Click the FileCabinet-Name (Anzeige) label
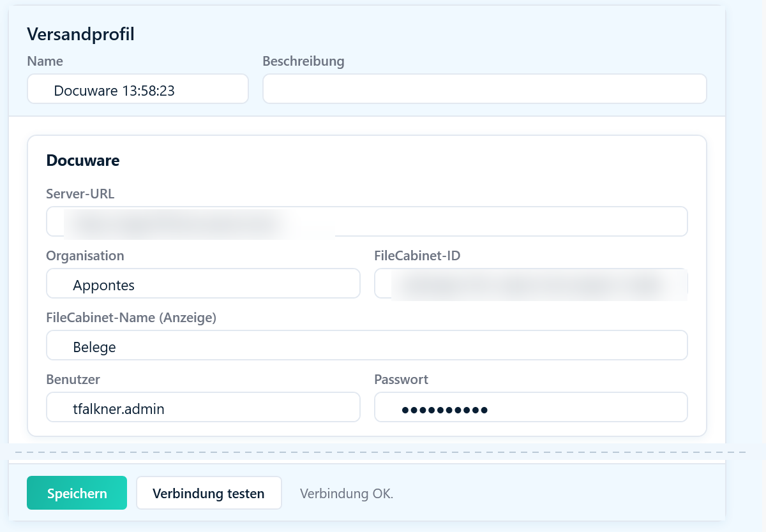 131,318
